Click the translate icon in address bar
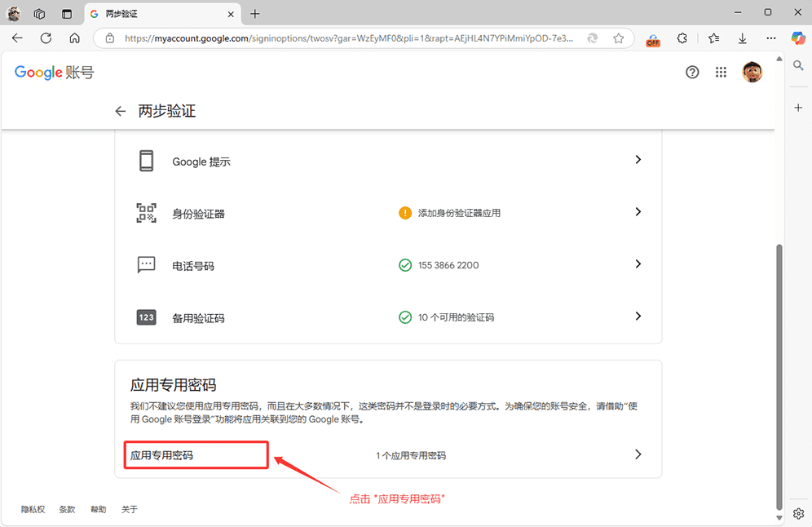 point(593,38)
